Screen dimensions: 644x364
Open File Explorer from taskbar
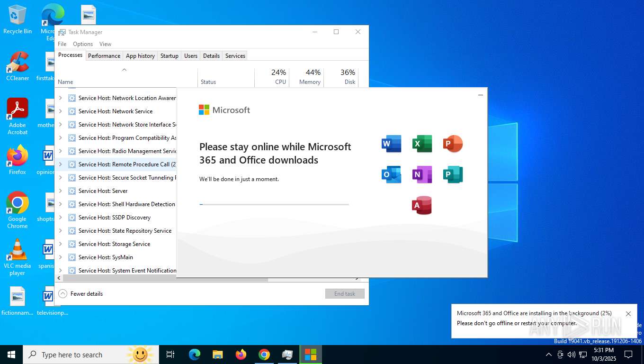(x=218, y=355)
